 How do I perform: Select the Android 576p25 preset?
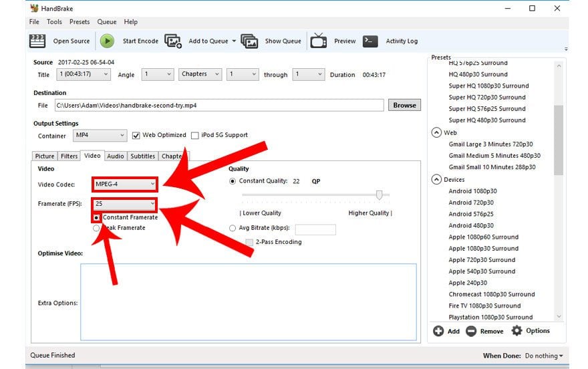(470, 214)
